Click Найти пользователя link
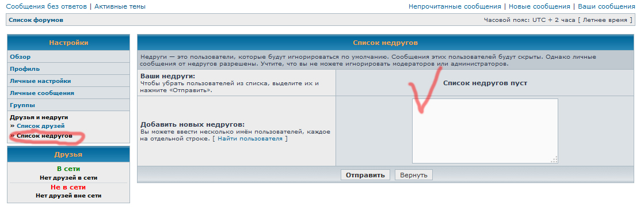The width and height of the screenshot is (644, 209). point(250,139)
